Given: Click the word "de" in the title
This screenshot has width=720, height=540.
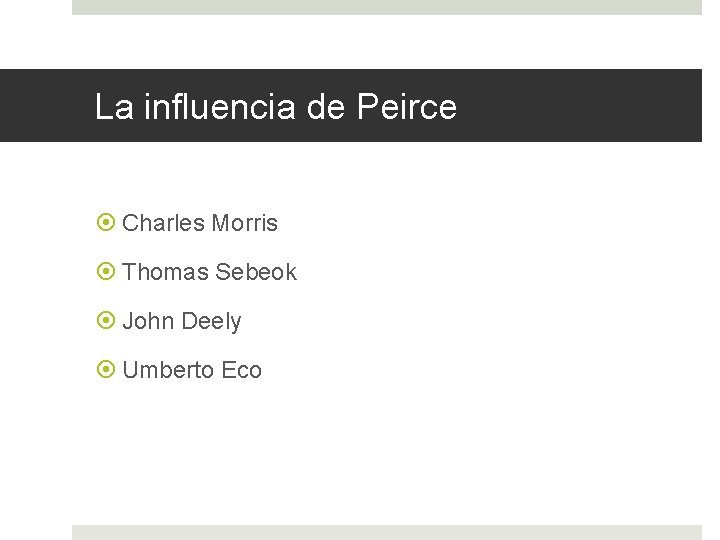Looking at the screenshot, I should [x=326, y=107].
